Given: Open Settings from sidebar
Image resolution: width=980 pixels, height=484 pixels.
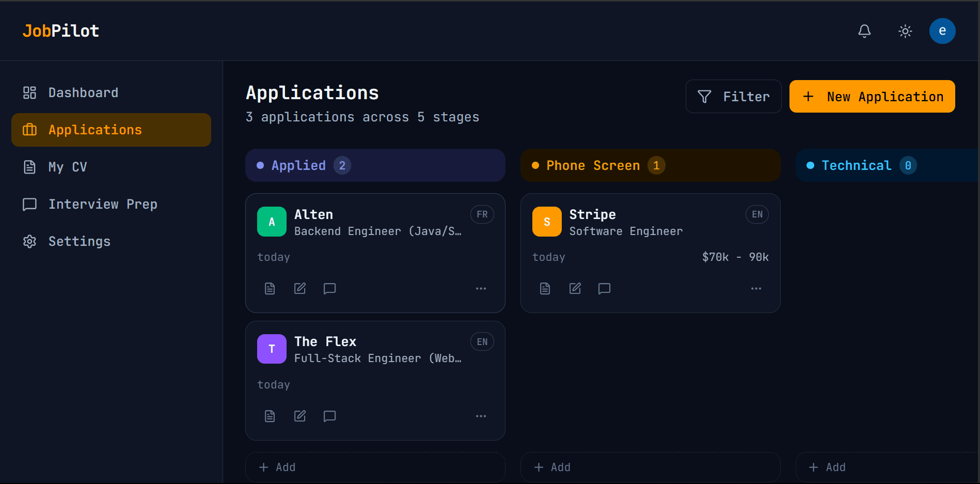Looking at the screenshot, I should tap(111, 241).
